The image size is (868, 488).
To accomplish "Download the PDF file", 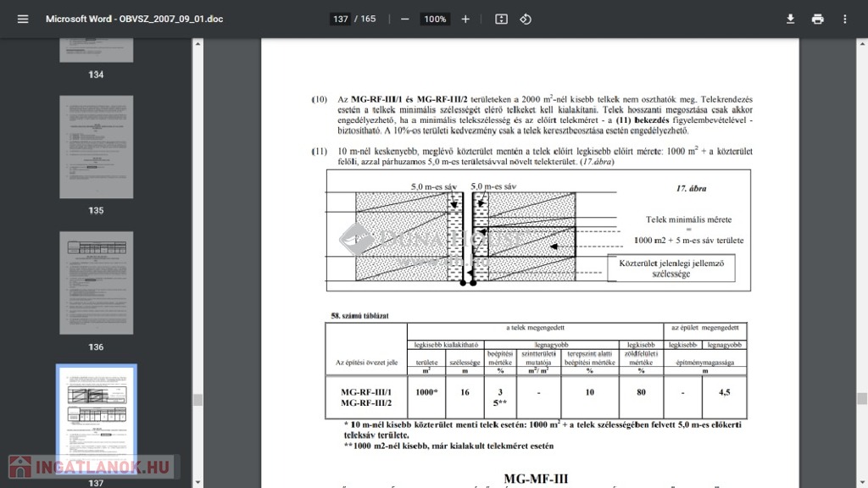I will coord(790,19).
